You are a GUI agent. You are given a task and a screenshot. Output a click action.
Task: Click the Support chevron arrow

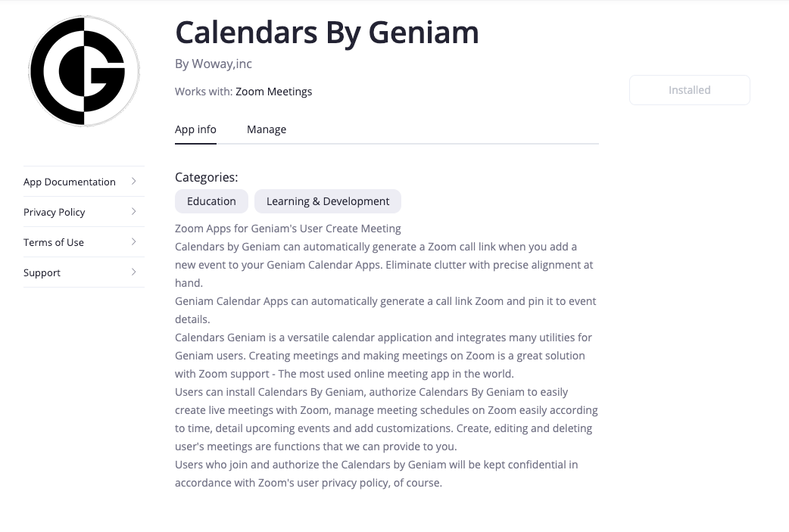point(133,272)
